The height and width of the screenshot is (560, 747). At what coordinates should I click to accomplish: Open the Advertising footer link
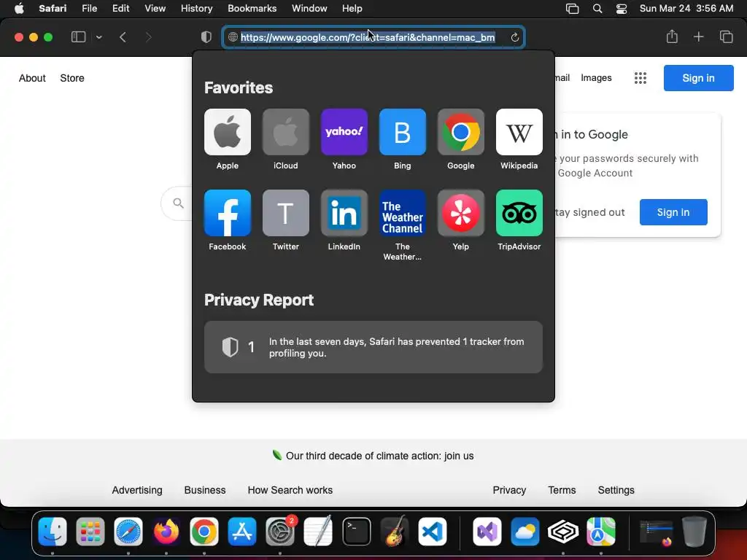point(137,490)
